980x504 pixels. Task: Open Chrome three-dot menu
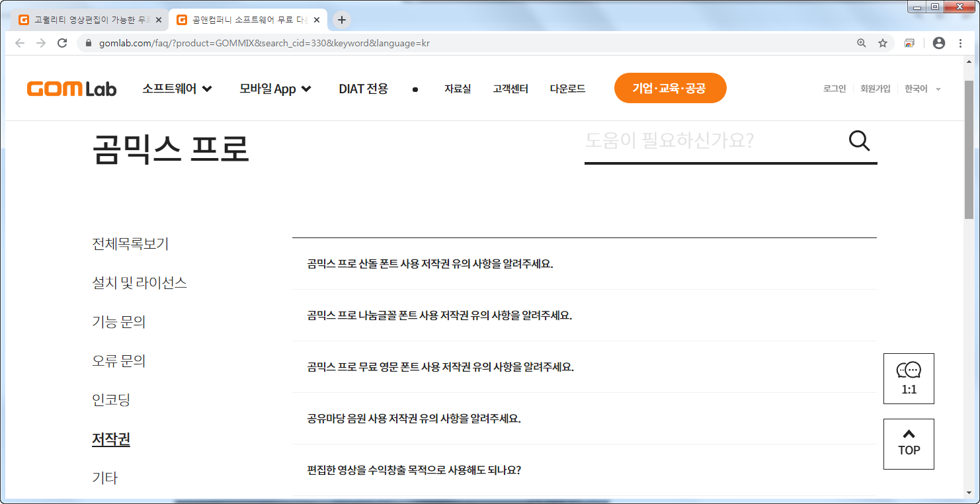tap(960, 43)
